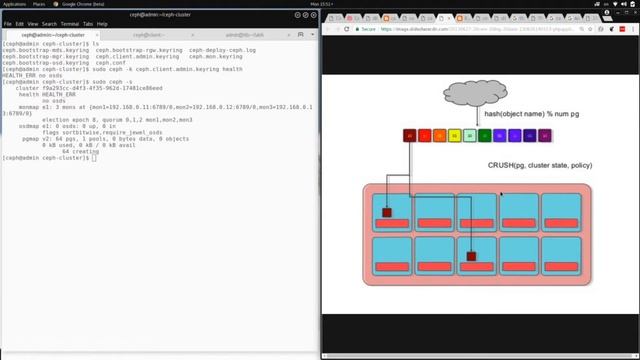Click Google Chrome (beta) in the top panel
The image size is (640, 360).
pyautogui.click(x=79, y=4)
